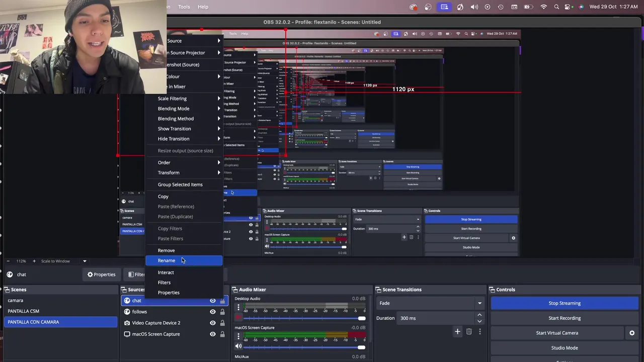Choose Interact in the context menu

pyautogui.click(x=184, y=273)
